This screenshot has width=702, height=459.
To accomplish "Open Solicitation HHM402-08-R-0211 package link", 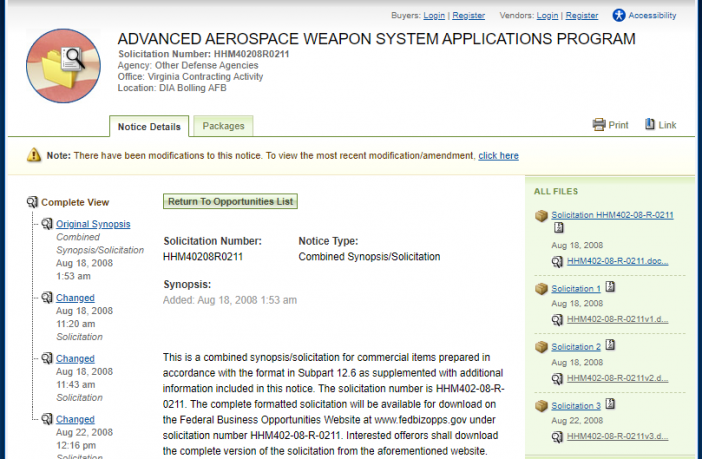I will tap(612, 215).
